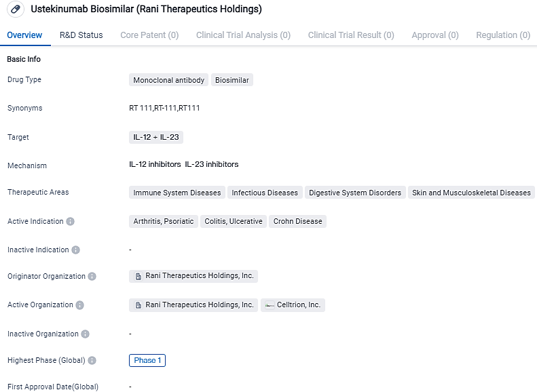Click info icon beside Originator Organization
Image resolution: width=537 pixels, height=392 pixels.
pyautogui.click(x=92, y=277)
